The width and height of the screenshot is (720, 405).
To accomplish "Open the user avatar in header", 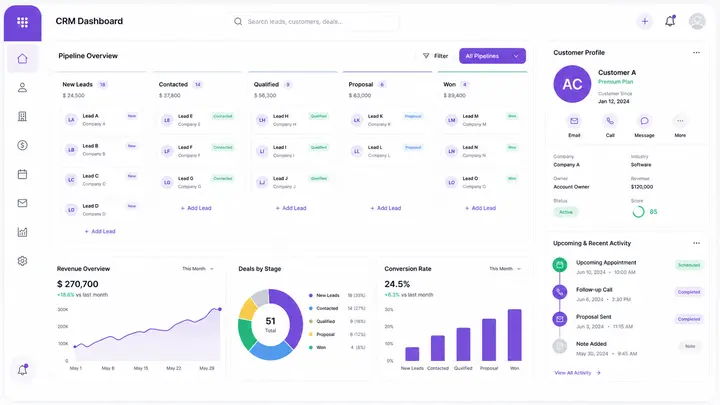I will point(697,21).
